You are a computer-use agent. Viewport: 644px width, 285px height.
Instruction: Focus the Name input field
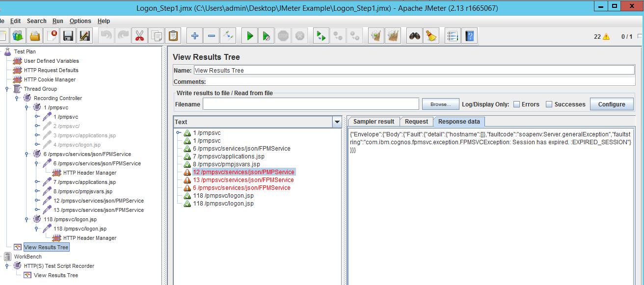tap(414, 70)
